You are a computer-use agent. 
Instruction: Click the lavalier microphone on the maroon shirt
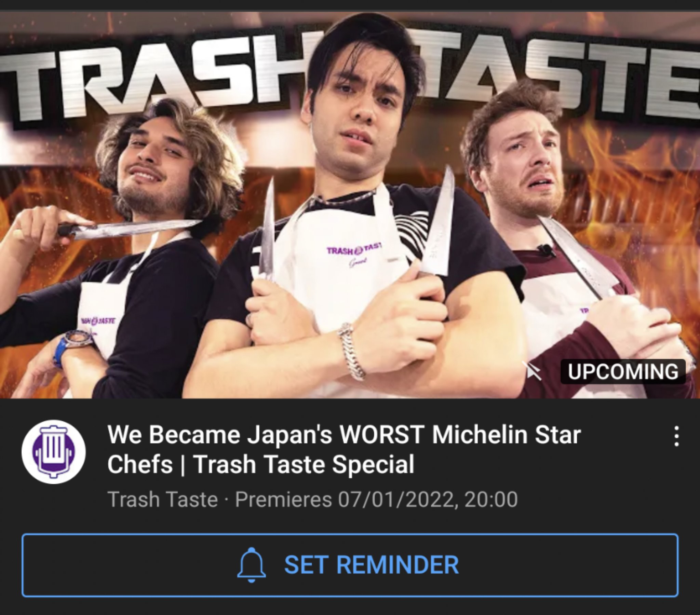click(546, 250)
